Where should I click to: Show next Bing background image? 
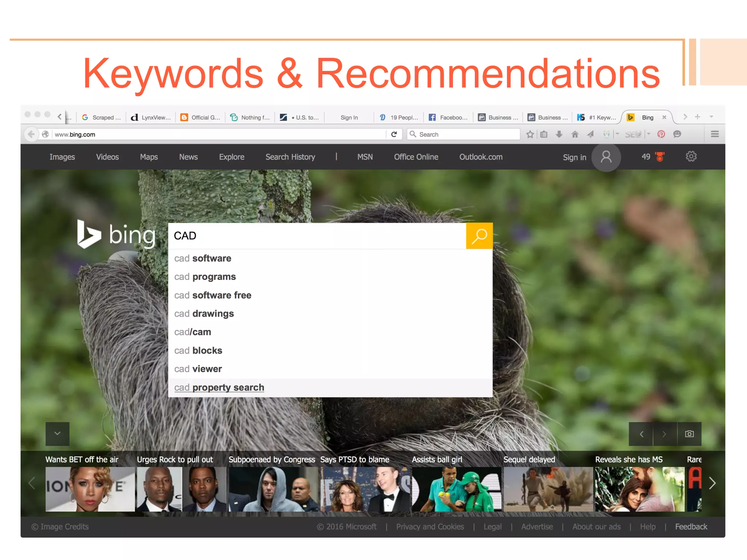pyautogui.click(x=665, y=434)
